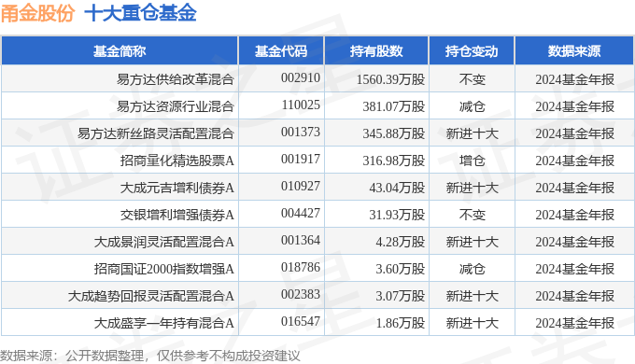
Task: Click 减仓 in the 招商国证2000 row
Action: pos(472,269)
